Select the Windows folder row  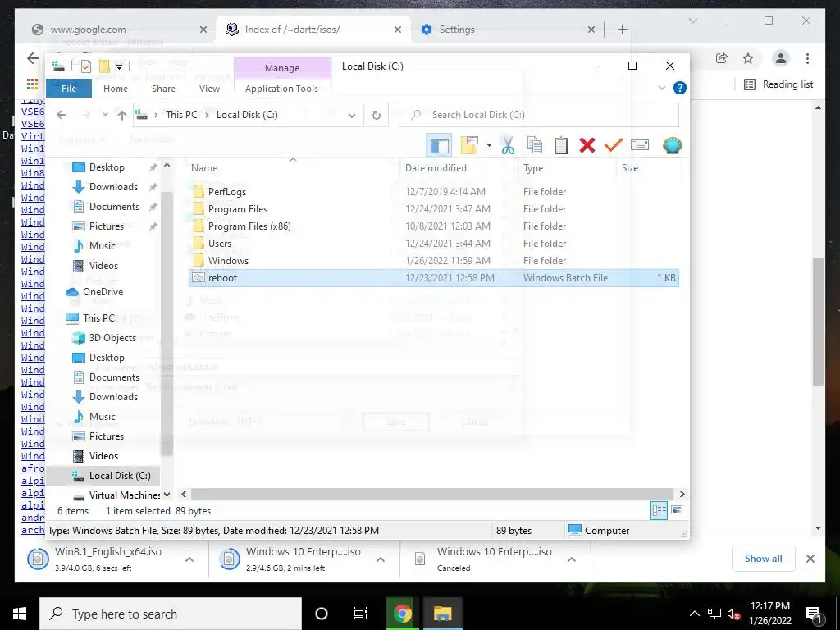click(x=434, y=261)
